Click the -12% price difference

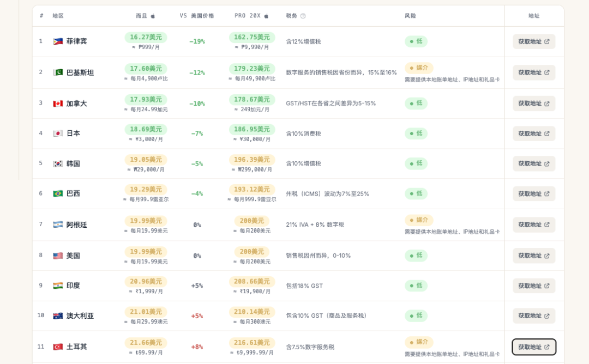click(197, 73)
